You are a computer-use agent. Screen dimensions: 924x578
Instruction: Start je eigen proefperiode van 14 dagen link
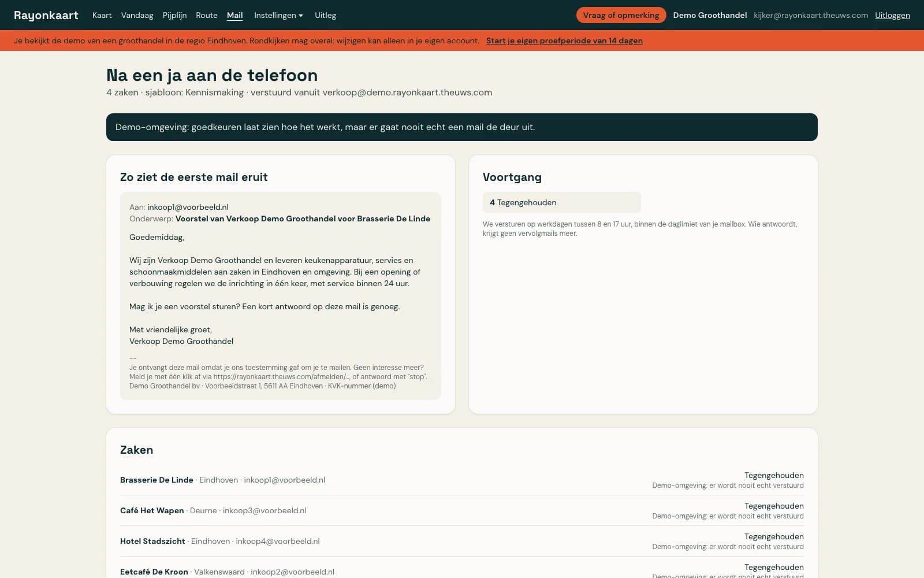(564, 40)
